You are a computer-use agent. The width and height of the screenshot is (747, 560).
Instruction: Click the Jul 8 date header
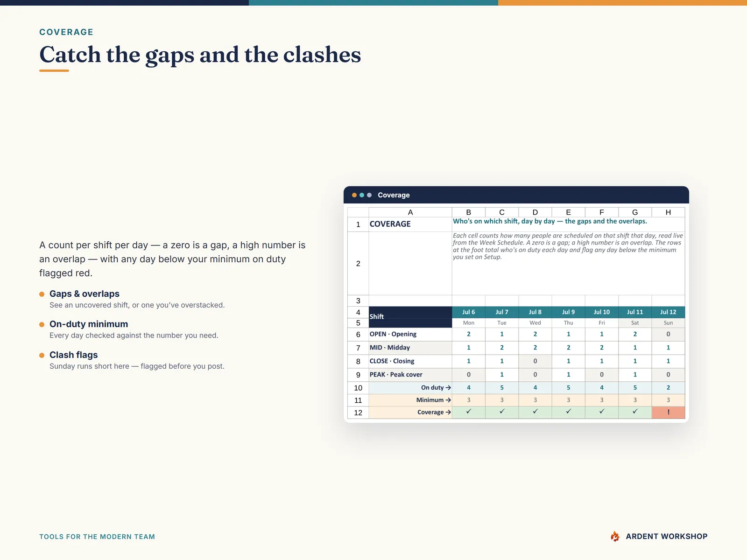(x=535, y=312)
